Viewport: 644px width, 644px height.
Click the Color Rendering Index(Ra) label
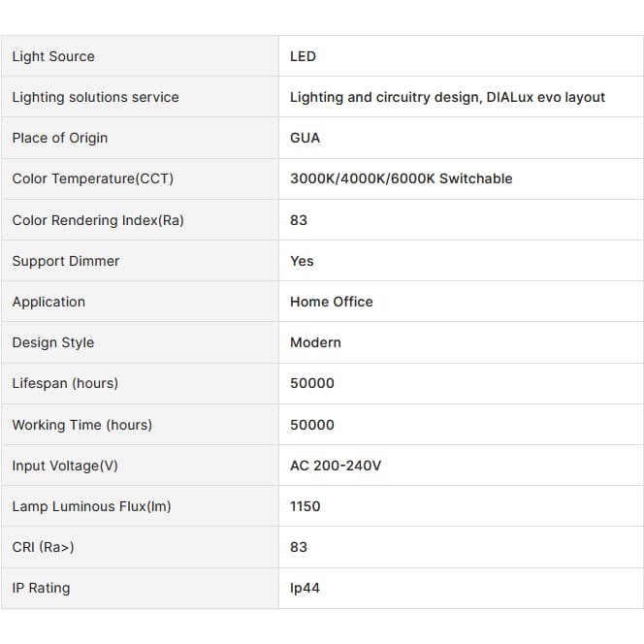98,220
